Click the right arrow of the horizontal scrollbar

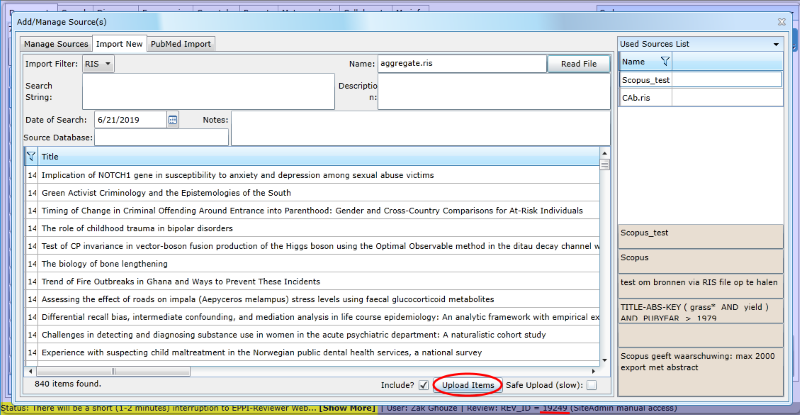pos(593,371)
